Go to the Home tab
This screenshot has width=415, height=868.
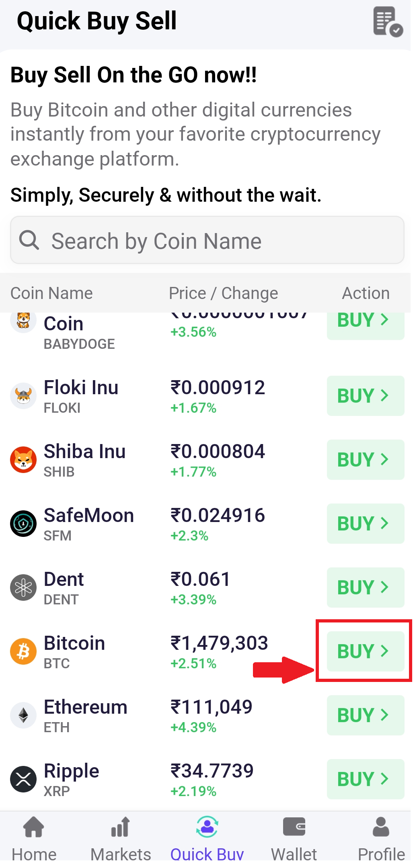(x=34, y=839)
